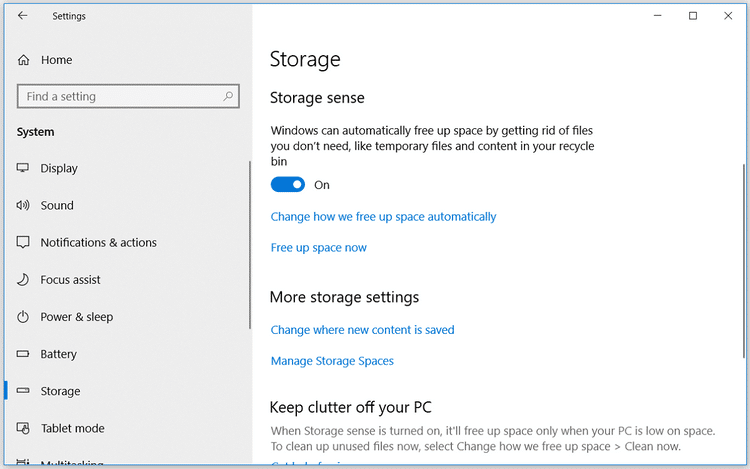This screenshot has width=750, height=469.
Task: Click the Display monitor icon
Action: (x=22, y=168)
